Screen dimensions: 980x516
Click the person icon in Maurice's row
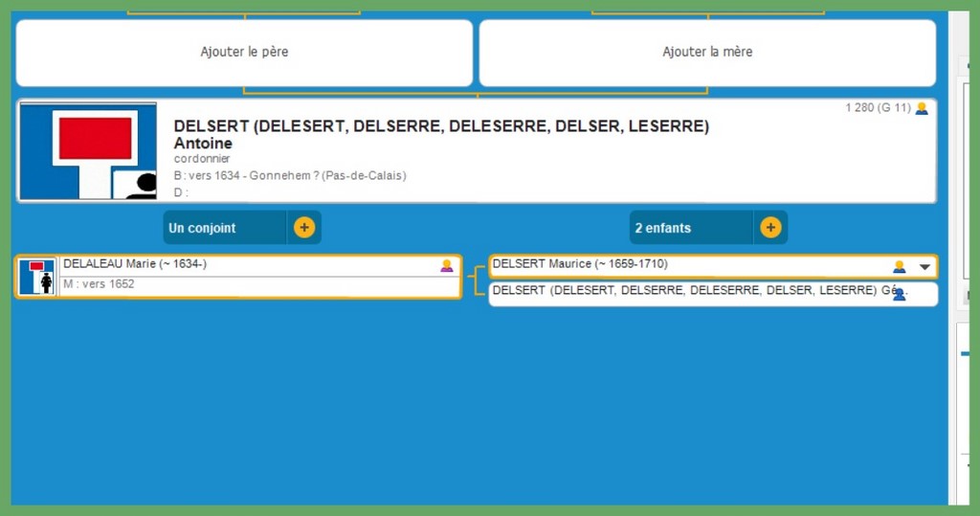pyautogui.click(x=899, y=266)
